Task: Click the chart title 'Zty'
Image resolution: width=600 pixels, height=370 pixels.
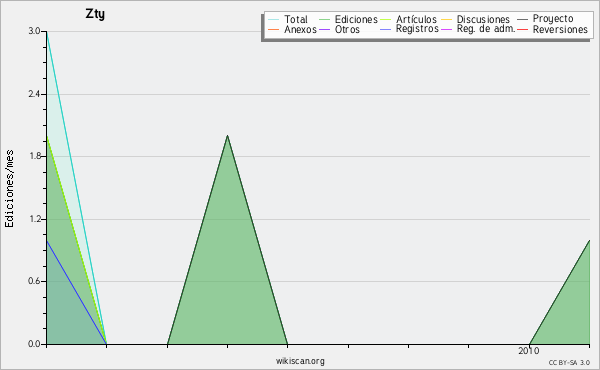Action: point(95,14)
